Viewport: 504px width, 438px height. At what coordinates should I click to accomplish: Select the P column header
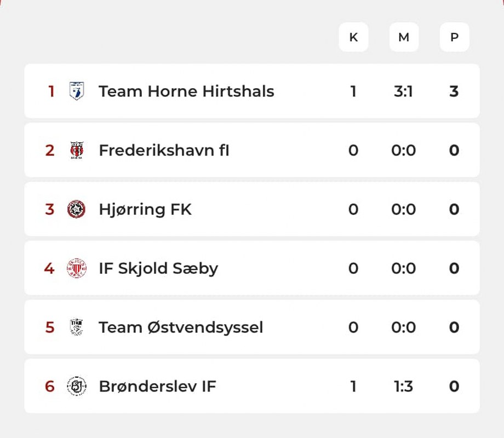(454, 37)
